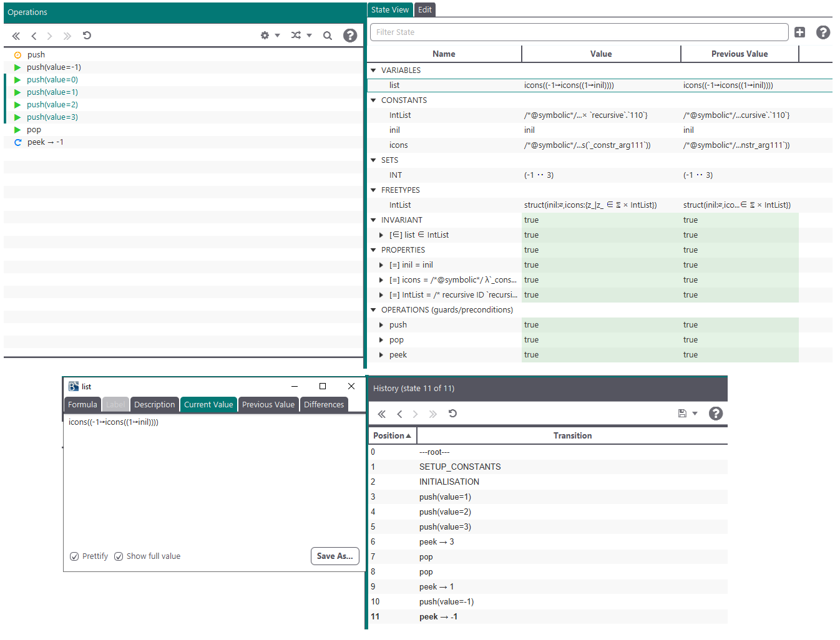Go back one step in History panel
Viewport: 840px width, 640px height.
(x=399, y=414)
